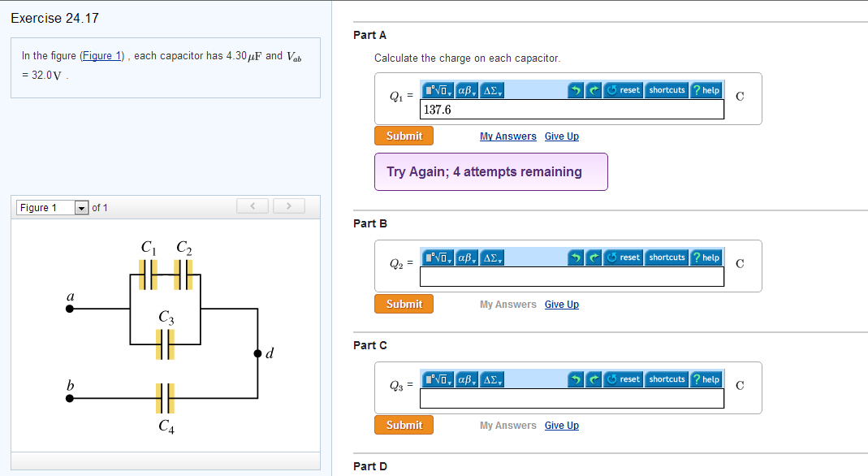Reset the Part A answer editor
Viewport: 868px width, 476px height.
coord(624,90)
